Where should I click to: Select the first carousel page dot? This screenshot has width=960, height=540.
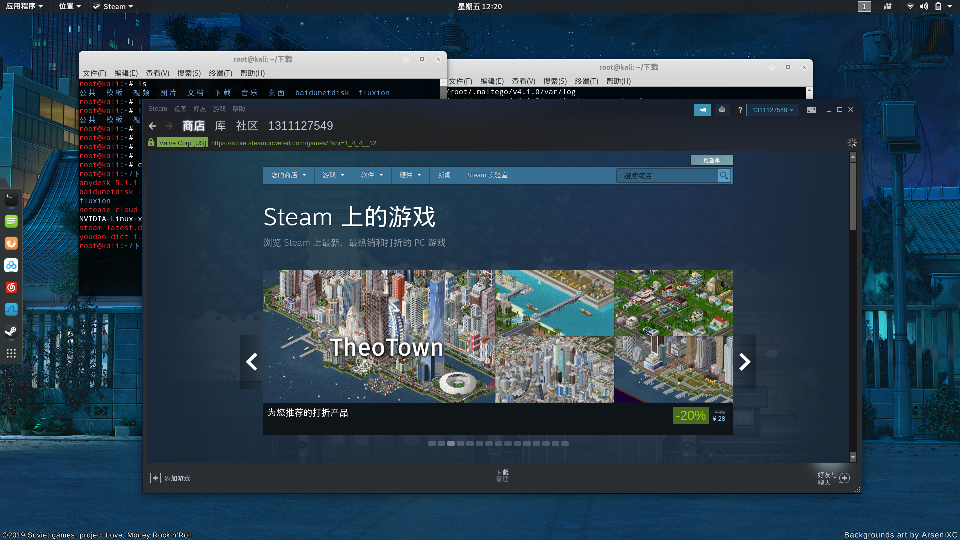click(432, 443)
